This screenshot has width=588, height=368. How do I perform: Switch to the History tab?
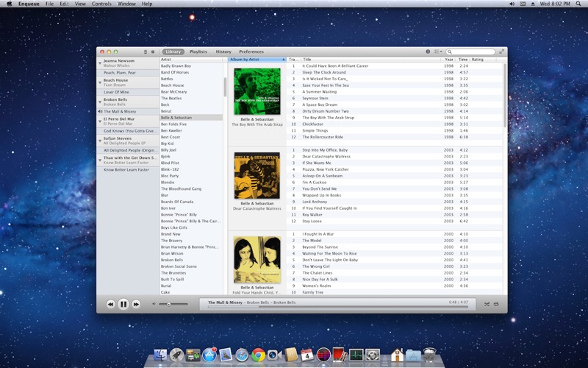pyautogui.click(x=223, y=52)
